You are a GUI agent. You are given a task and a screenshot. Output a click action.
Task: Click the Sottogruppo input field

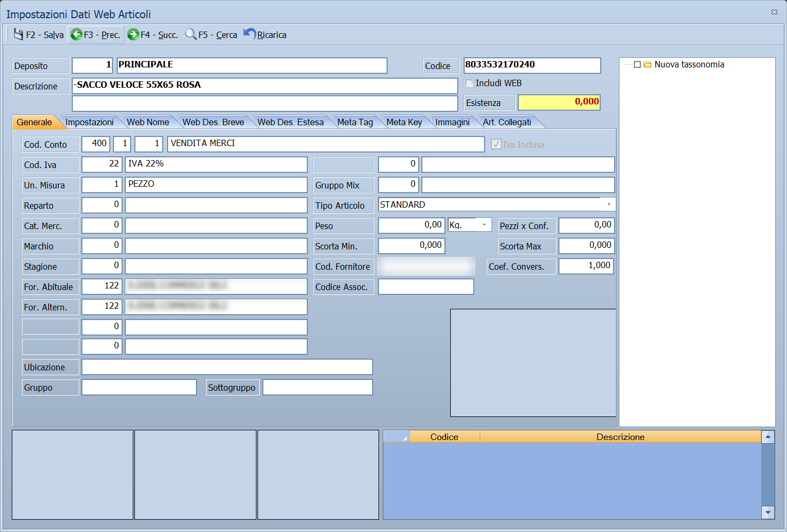click(317, 387)
